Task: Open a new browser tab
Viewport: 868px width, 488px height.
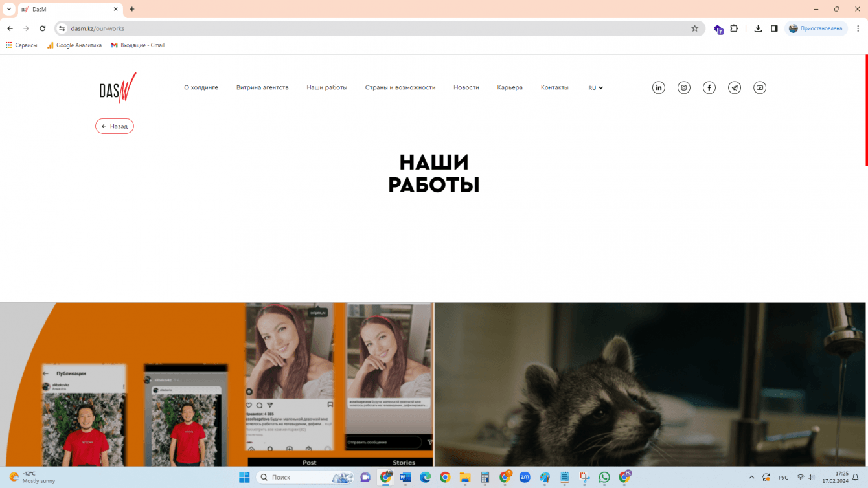Action: click(x=132, y=9)
